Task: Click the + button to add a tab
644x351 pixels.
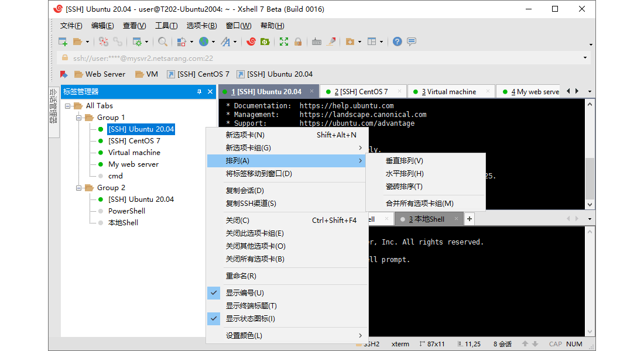Action: coord(469,218)
